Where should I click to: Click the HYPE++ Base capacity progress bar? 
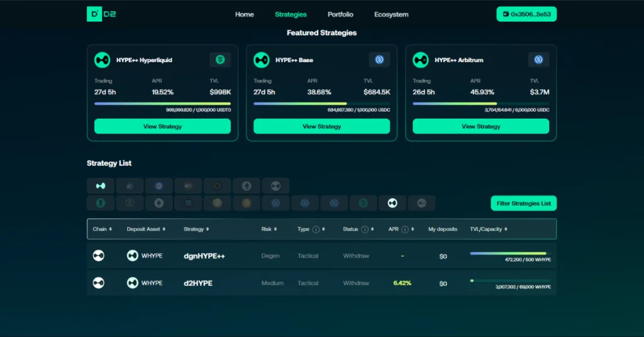pyautogui.click(x=321, y=104)
